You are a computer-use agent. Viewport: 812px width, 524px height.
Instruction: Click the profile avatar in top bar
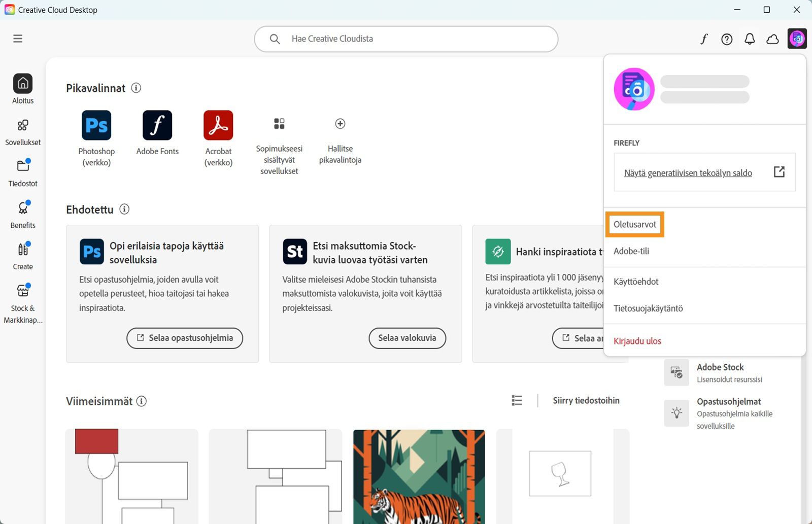(797, 38)
